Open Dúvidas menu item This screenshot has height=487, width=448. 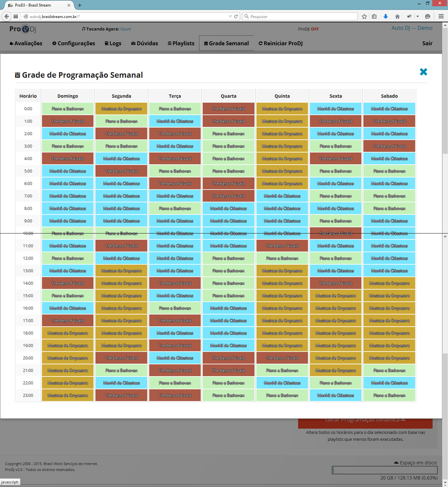[x=145, y=43]
